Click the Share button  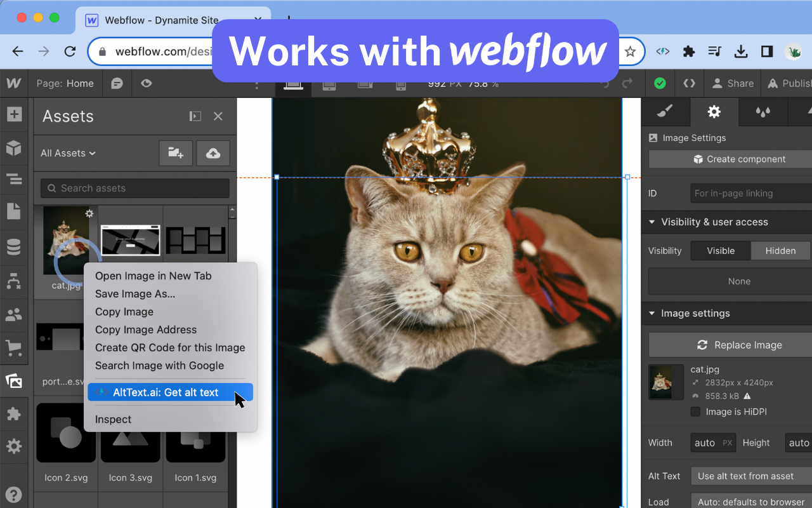733,83
